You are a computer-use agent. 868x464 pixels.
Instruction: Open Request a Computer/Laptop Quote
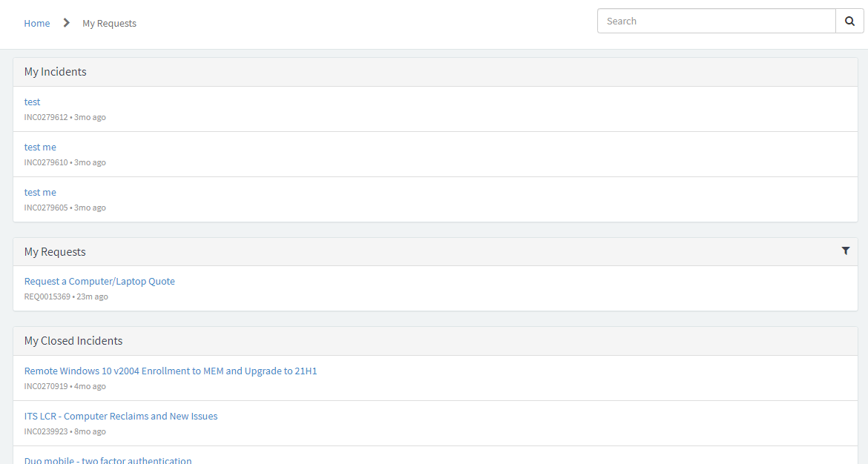[x=99, y=281]
